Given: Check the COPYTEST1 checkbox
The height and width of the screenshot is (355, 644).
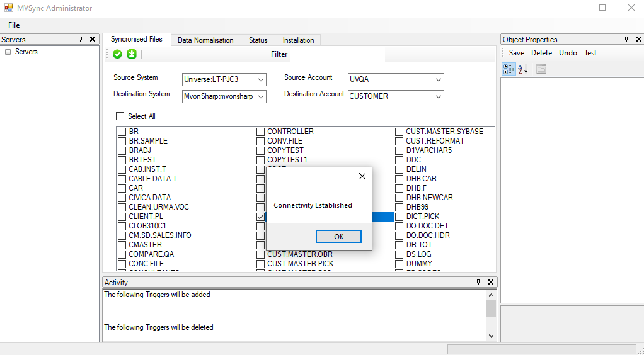Looking at the screenshot, I should (260, 160).
